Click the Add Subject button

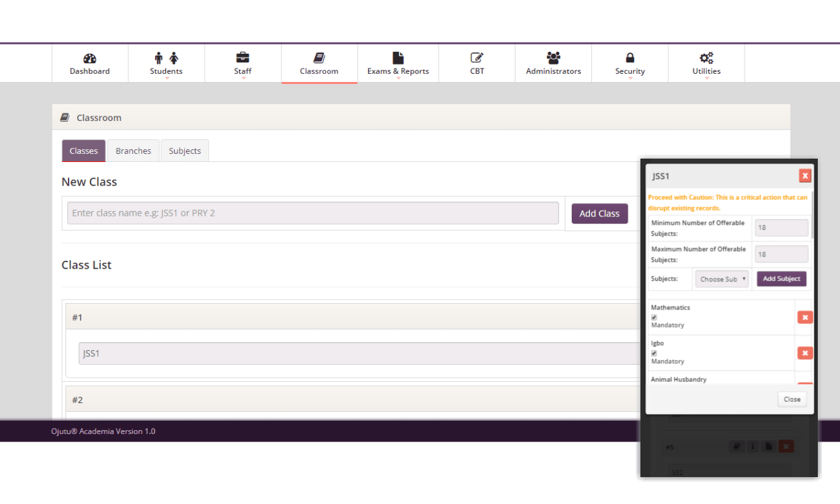pyautogui.click(x=782, y=279)
